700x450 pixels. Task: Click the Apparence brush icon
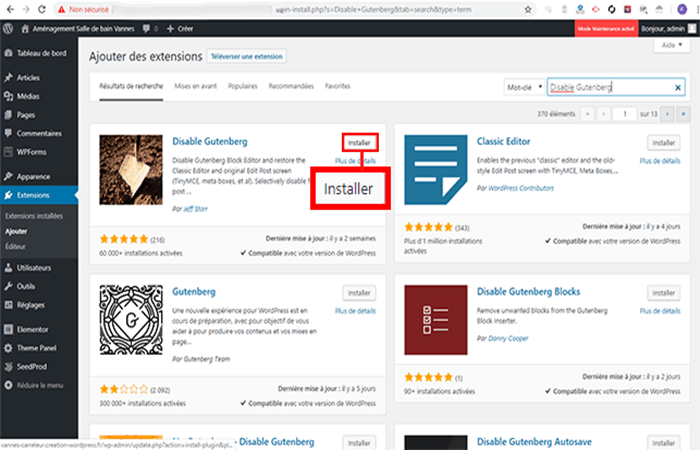coord(8,176)
